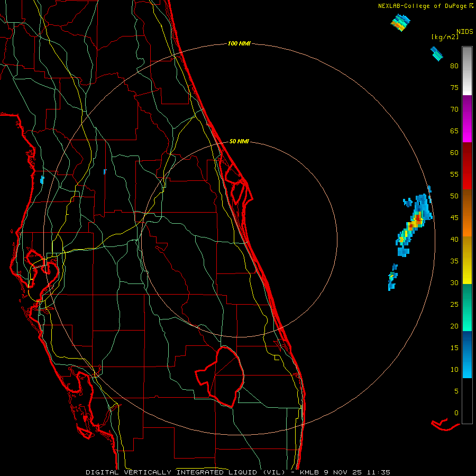Click the 5 value on color scale
The image size is (476, 476).
pos(456,391)
